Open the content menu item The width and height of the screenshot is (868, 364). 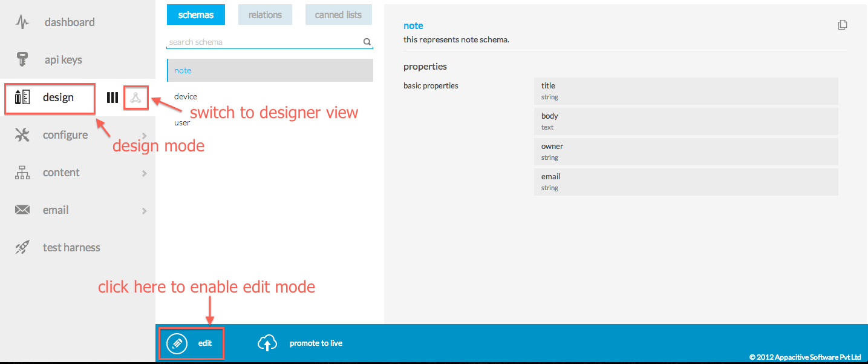[61, 173]
